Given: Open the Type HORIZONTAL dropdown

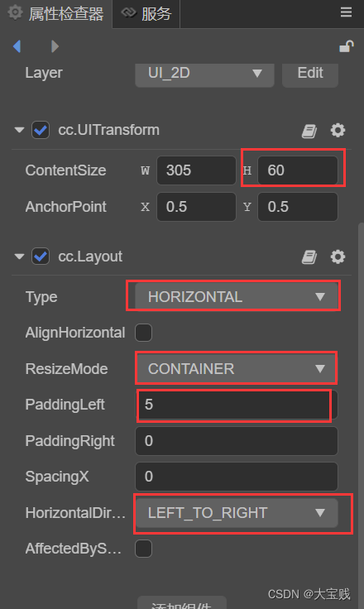Looking at the screenshot, I should (237, 297).
